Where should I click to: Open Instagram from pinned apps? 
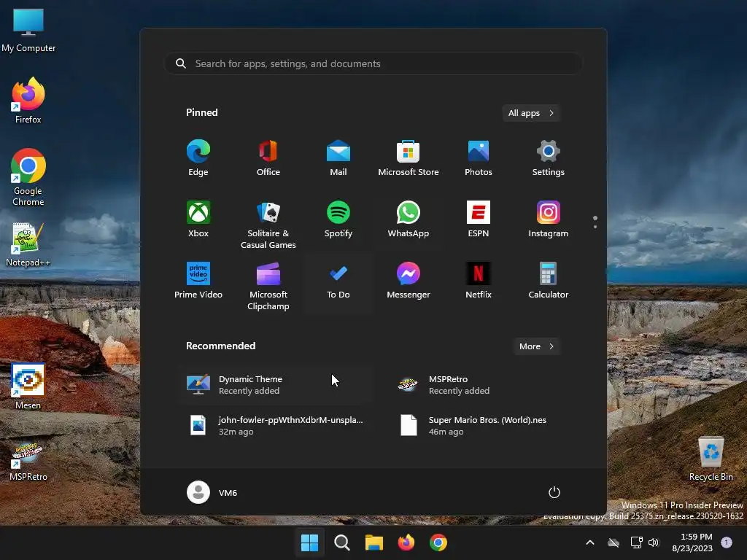(x=549, y=219)
